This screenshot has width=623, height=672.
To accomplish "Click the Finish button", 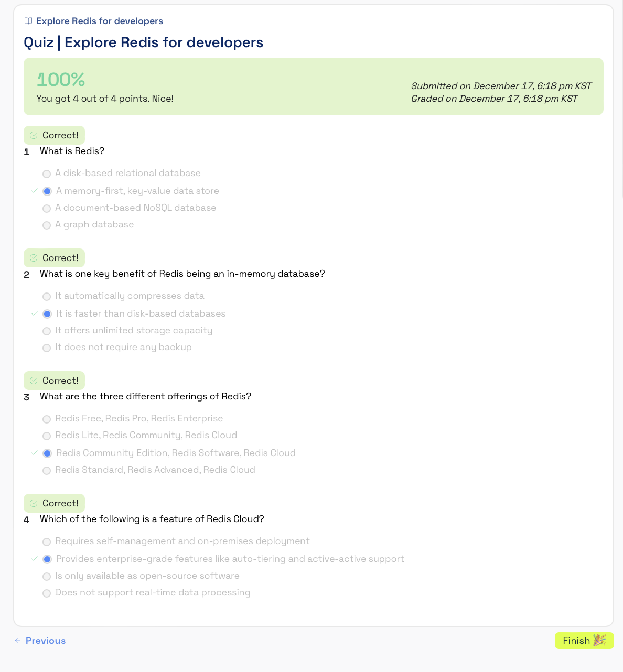I will click(584, 641).
